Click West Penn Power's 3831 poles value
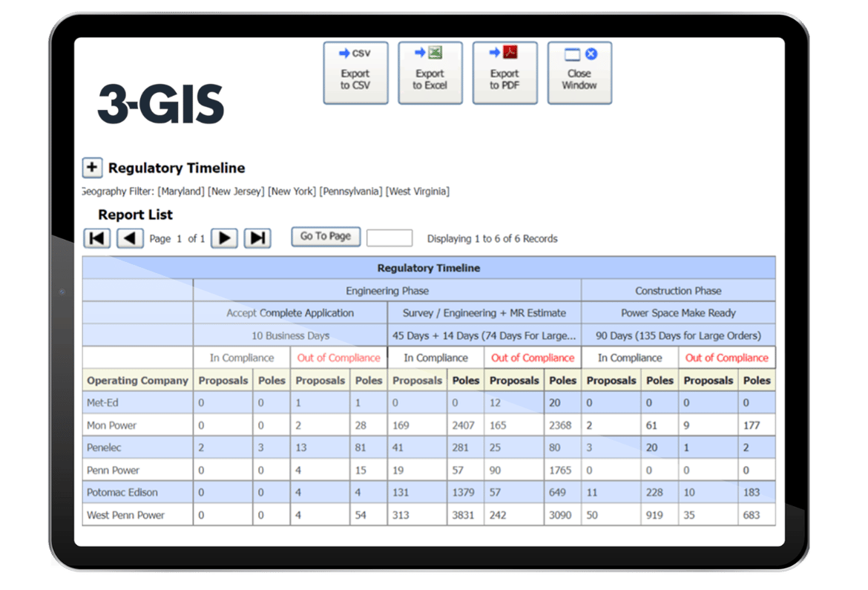The height and width of the screenshot is (590, 868). 463,515
